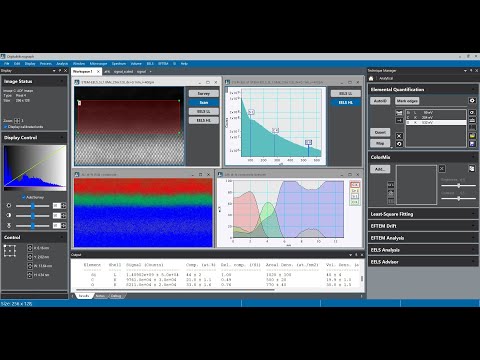This screenshot has width=480, height=360.
Task: Adjust the Display Control gamma slider
Action: (33, 226)
